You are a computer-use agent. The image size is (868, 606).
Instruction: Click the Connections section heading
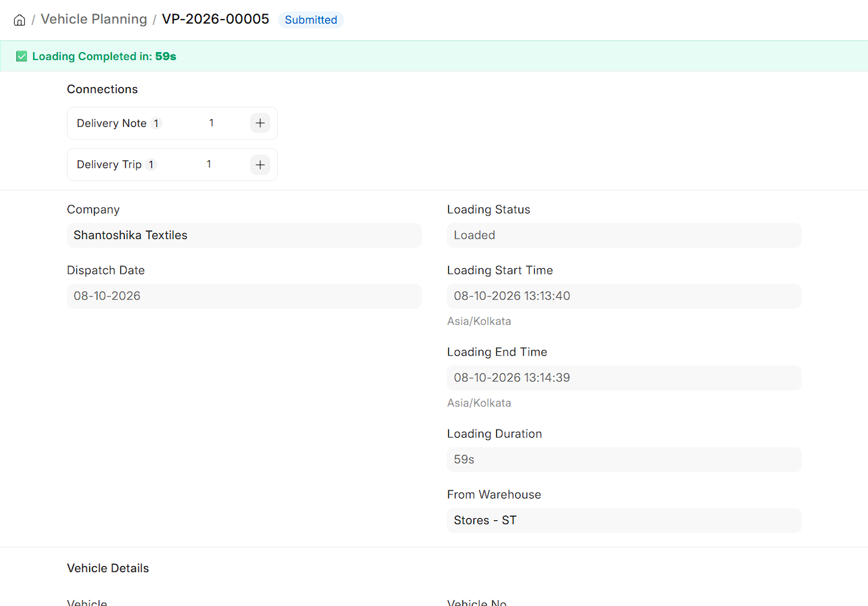(102, 89)
